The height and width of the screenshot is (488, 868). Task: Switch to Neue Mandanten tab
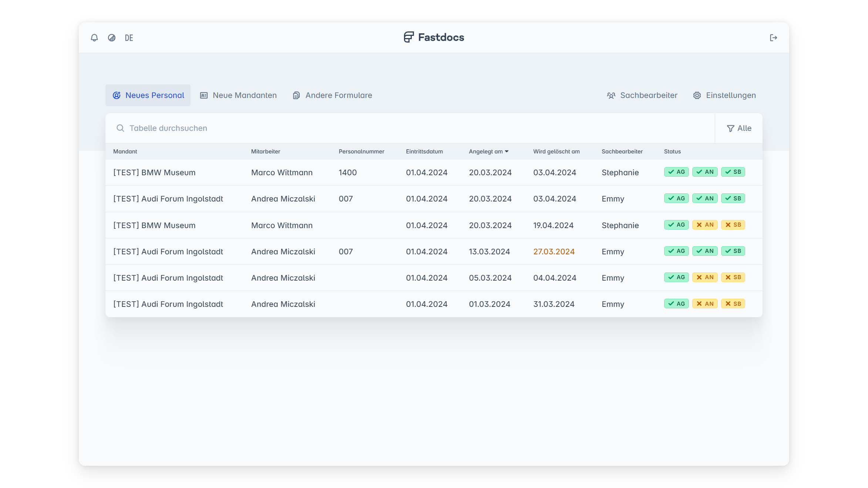click(238, 95)
